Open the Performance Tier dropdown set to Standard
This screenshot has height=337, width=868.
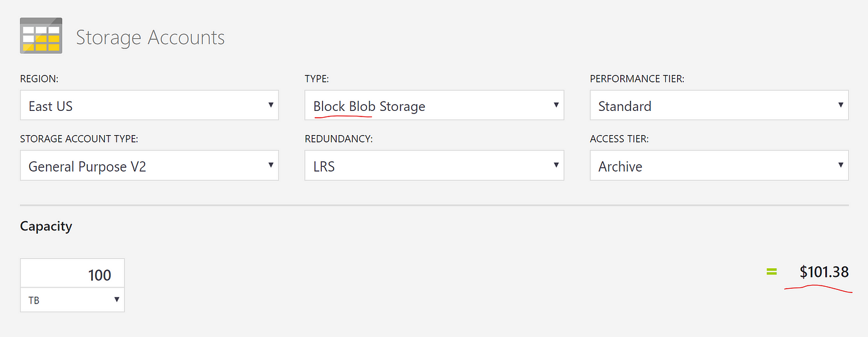pos(719,105)
